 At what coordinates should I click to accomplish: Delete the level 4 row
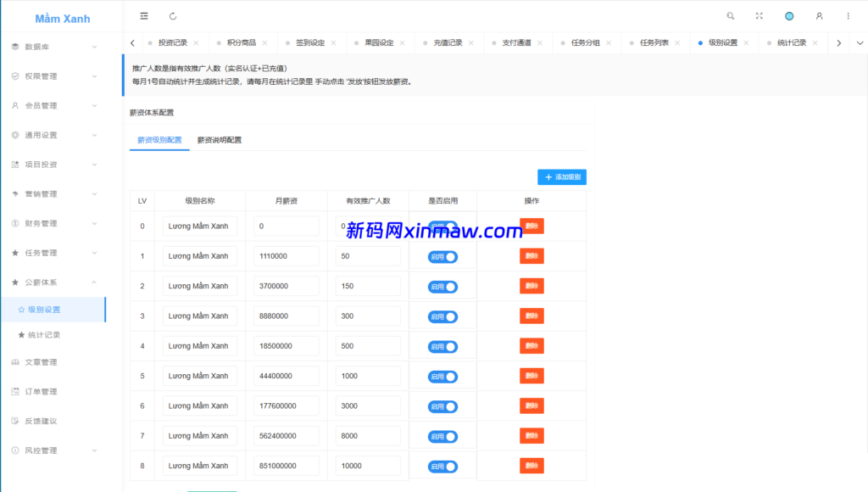531,346
